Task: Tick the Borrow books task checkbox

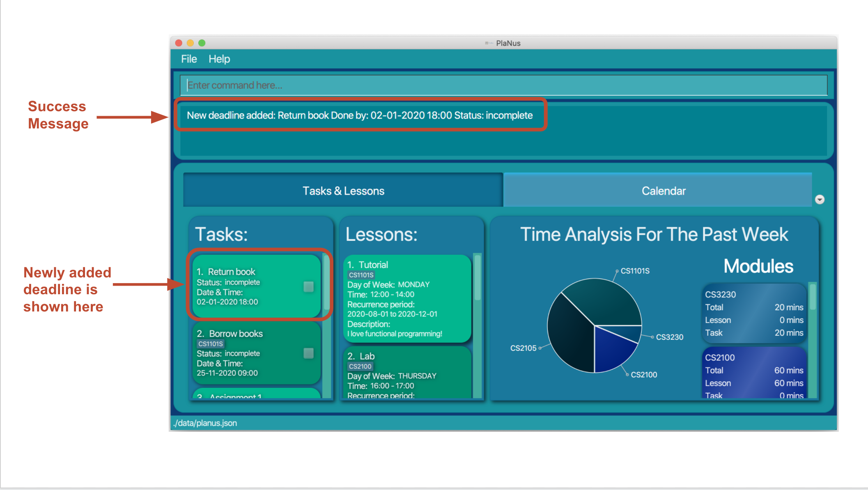Action: coord(308,353)
